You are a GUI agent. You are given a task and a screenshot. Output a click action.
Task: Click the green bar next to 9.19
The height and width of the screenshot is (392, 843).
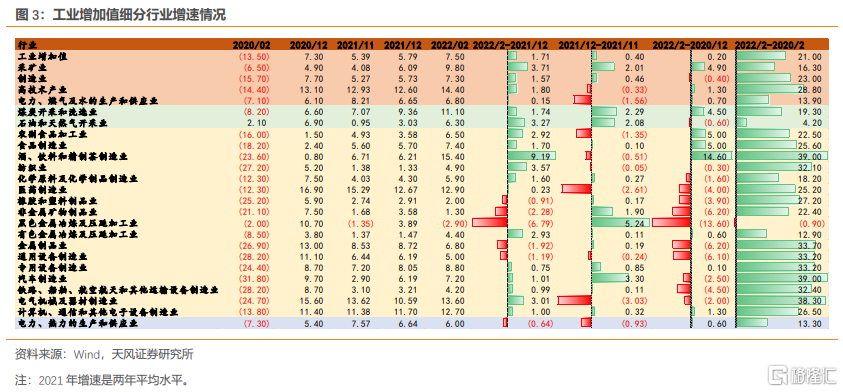tap(531, 156)
